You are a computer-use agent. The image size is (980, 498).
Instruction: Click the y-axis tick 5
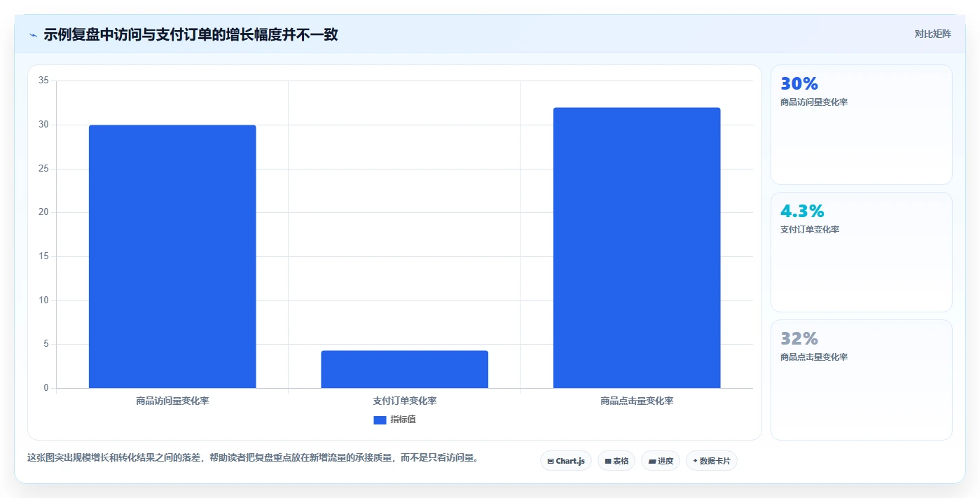click(46, 344)
